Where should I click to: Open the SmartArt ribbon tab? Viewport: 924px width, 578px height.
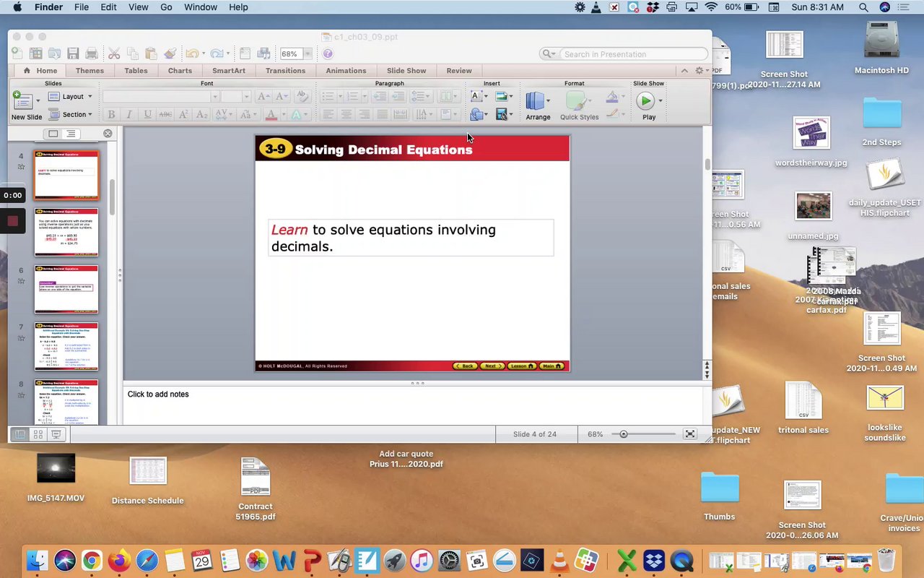click(229, 71)
